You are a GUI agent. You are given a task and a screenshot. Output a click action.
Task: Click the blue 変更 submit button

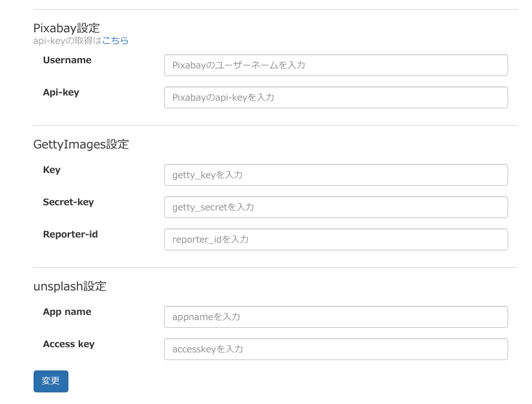click(x=51, y=381)
